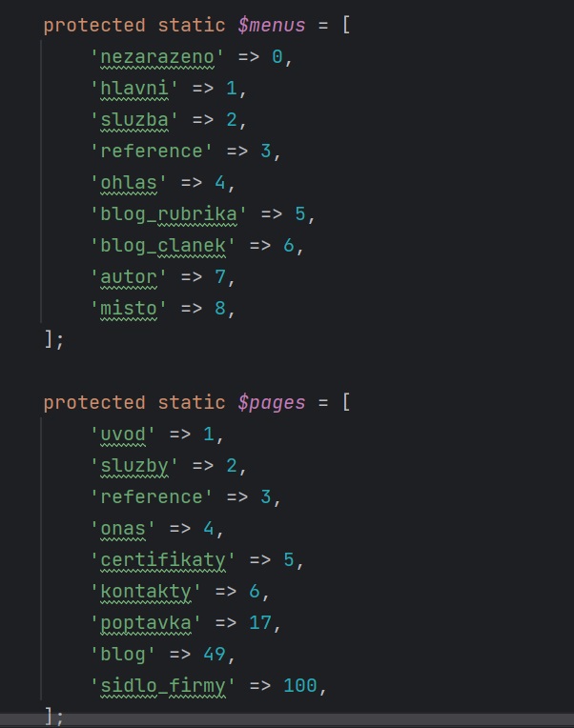Click the 'onas' array key
This screenshot has width=574, height=728.
pyautogui.click(x=123, y=529)
